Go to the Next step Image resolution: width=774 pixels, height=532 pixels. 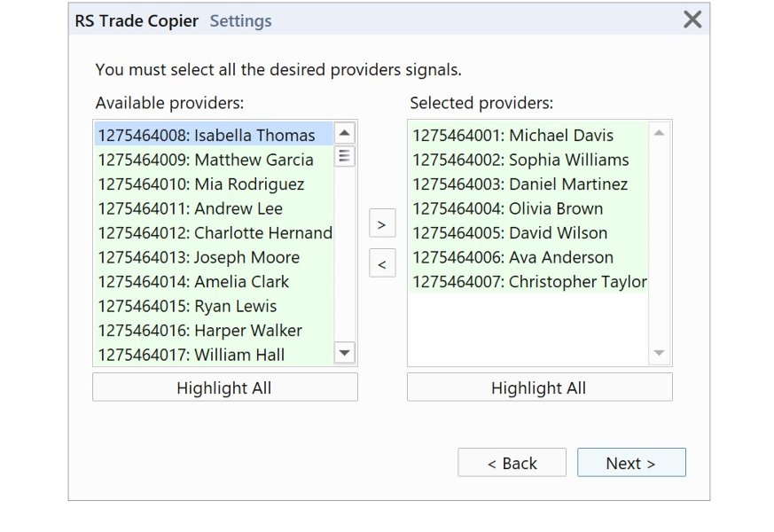coord(630,463)
